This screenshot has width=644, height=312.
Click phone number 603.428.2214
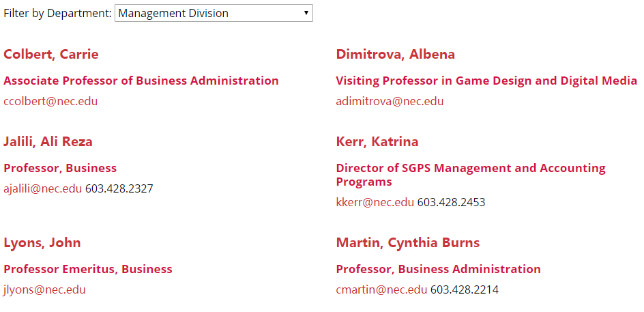coord(465,289)
